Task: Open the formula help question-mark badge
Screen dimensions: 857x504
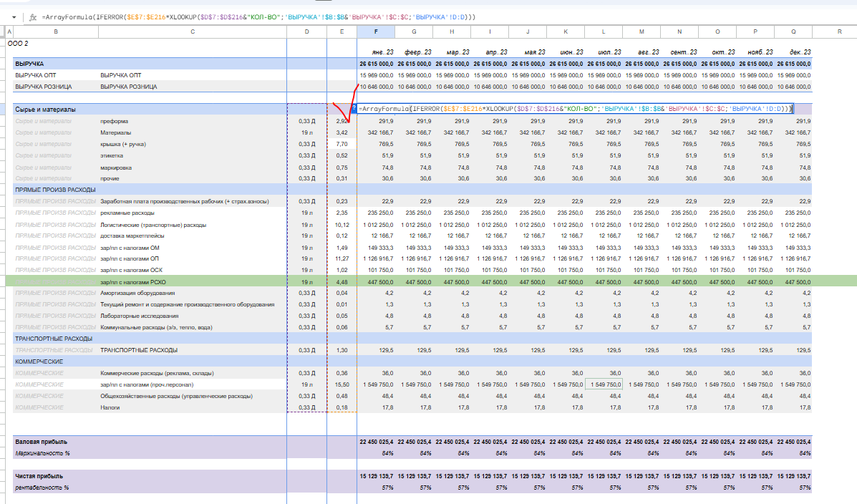Action: (x=354, y=108)
